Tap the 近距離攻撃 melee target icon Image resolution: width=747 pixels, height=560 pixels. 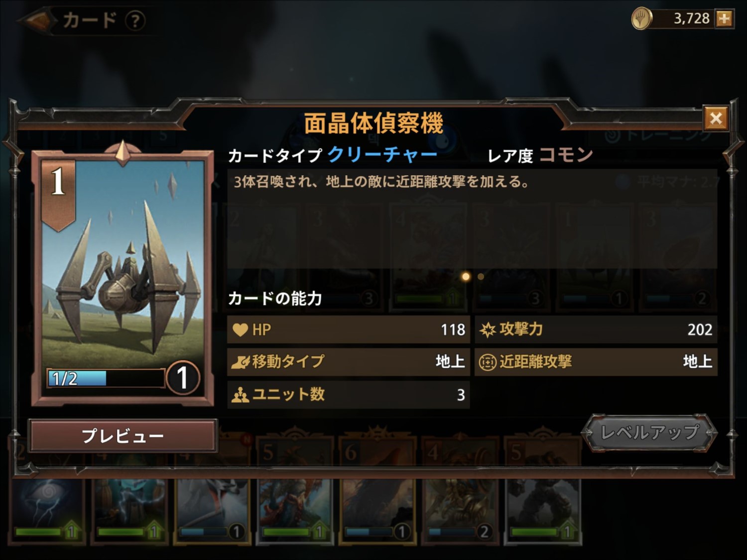point(488,362)
